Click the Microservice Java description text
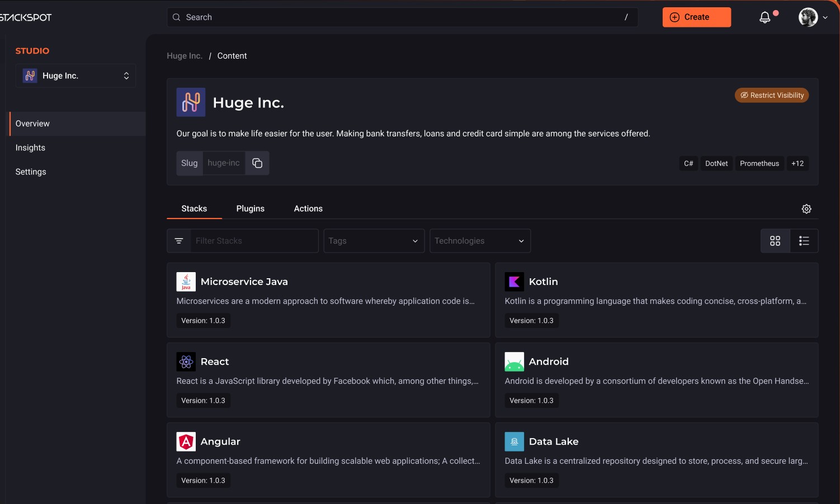Viewport: 840px width, 504px height. 325,301
